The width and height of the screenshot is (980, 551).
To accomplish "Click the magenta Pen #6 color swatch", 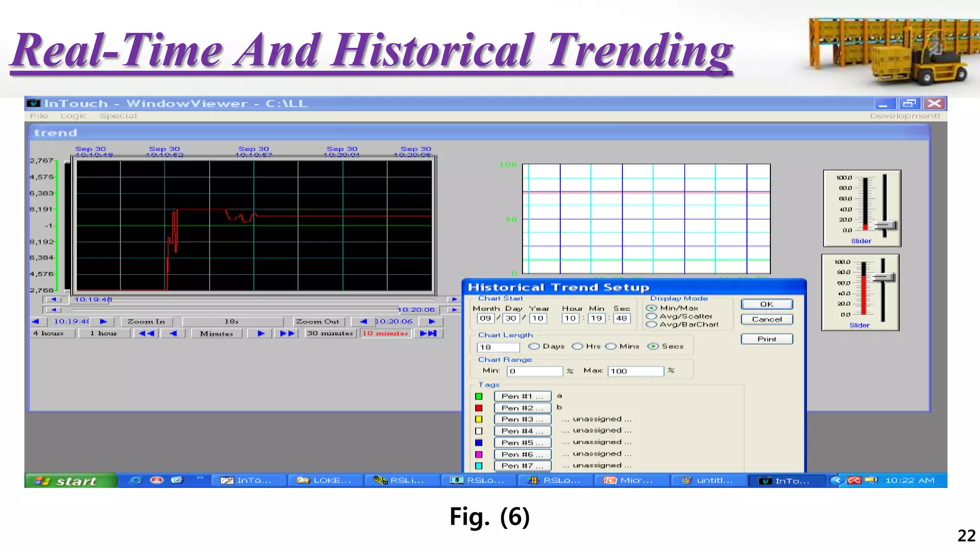I will tap(479, 454).
